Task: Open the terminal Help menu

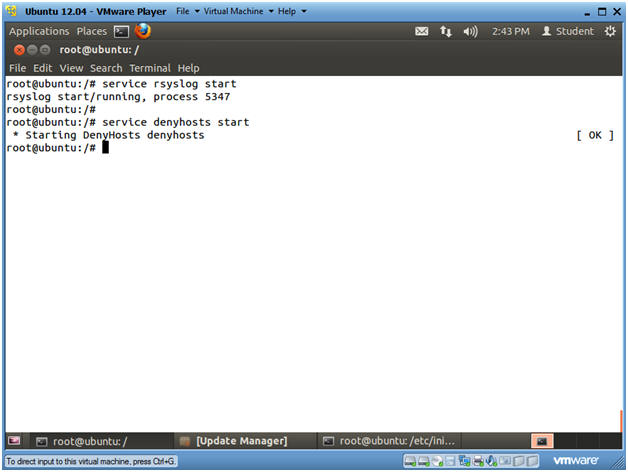Action: (x=188, y=68)
